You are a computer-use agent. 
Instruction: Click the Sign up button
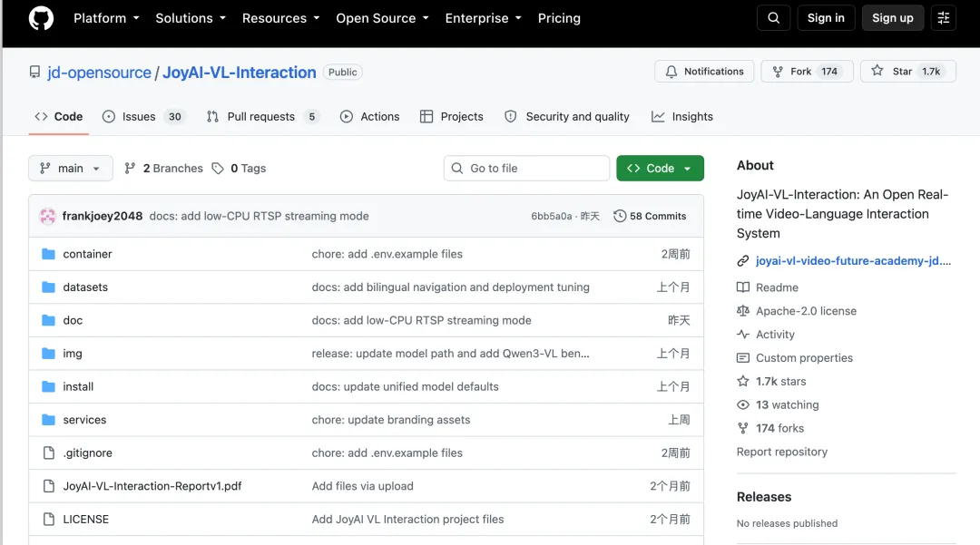pyautogui.click(x=893, y=18)
